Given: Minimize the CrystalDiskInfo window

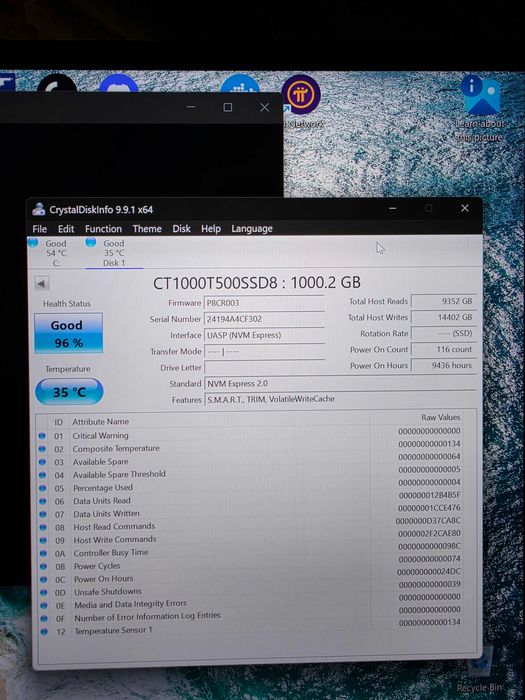Looking at the screenshot, I should 392,208.
